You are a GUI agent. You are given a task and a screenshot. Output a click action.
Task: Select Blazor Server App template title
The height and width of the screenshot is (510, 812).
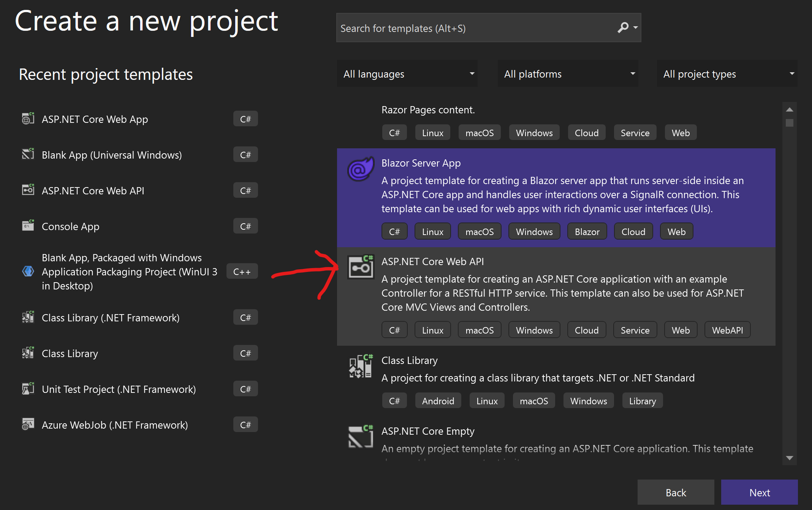(421, 163)
